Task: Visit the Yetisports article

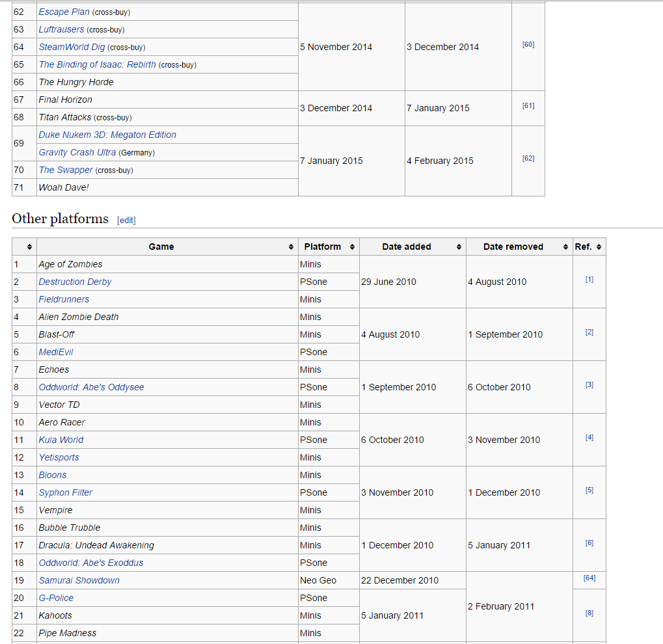Action: tap(59, 457)
